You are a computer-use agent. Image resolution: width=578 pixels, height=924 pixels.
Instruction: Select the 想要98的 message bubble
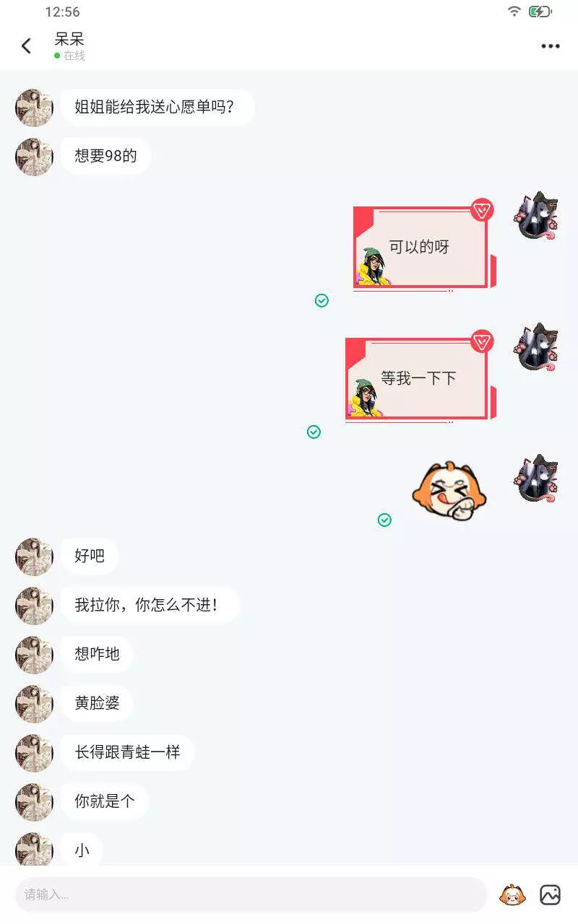click(105, 156)
